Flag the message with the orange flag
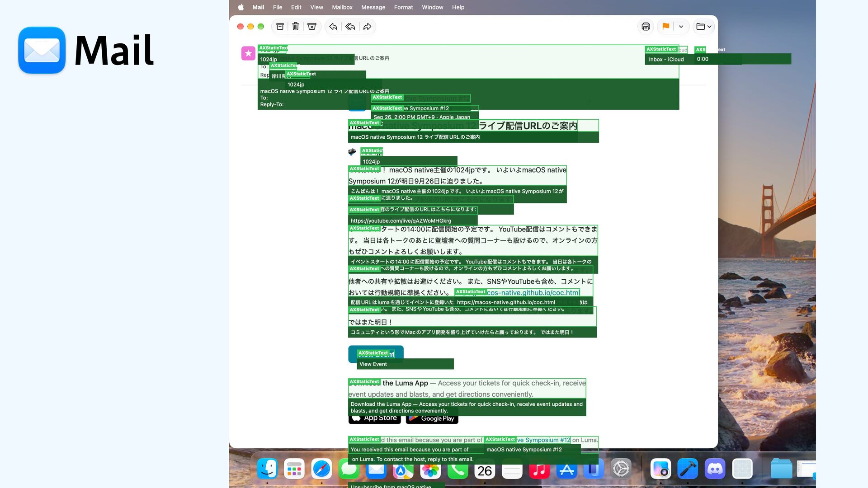The width and height of the screenshot is (868, 488). pyautogui.click(x=666, y=27)
